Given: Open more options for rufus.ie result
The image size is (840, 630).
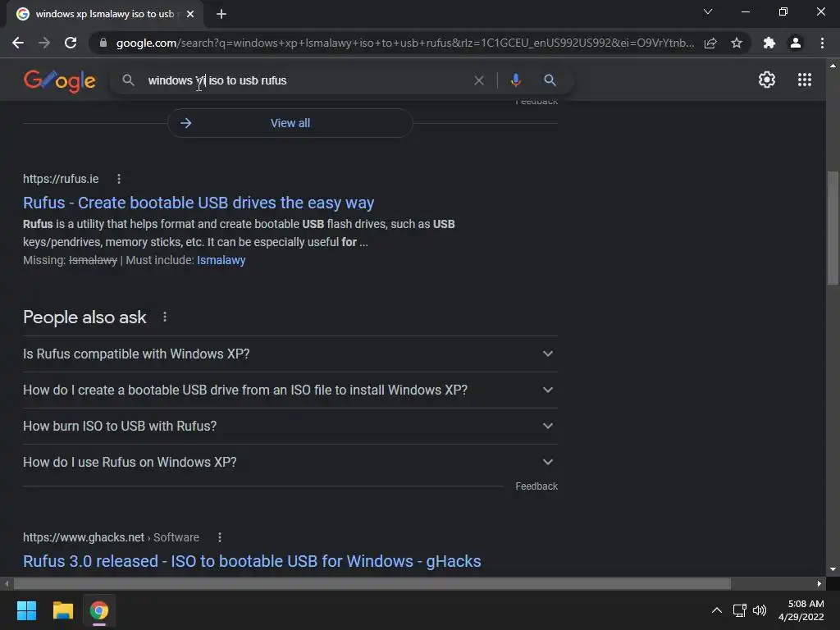Looking at the screenshot, I should click(119, 179).
